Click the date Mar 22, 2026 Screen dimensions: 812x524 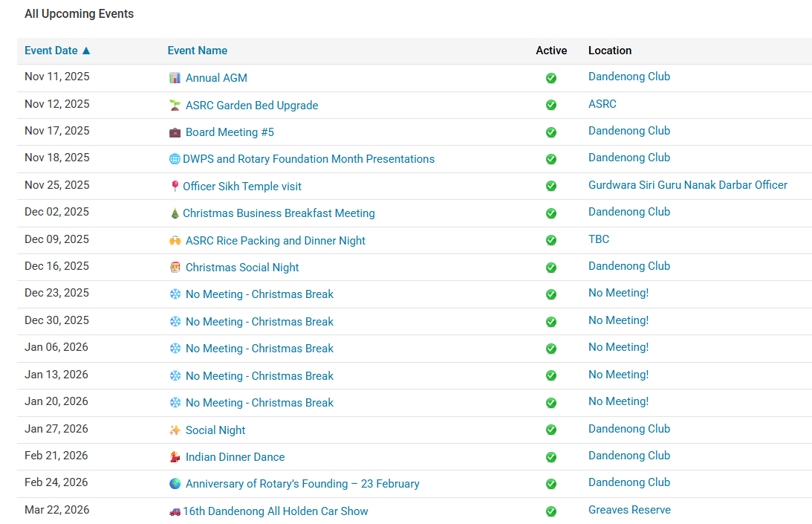click(56, 509)
